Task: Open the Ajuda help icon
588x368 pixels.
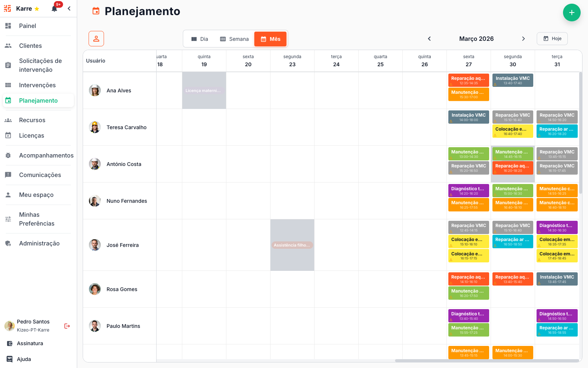Action: 10,359
